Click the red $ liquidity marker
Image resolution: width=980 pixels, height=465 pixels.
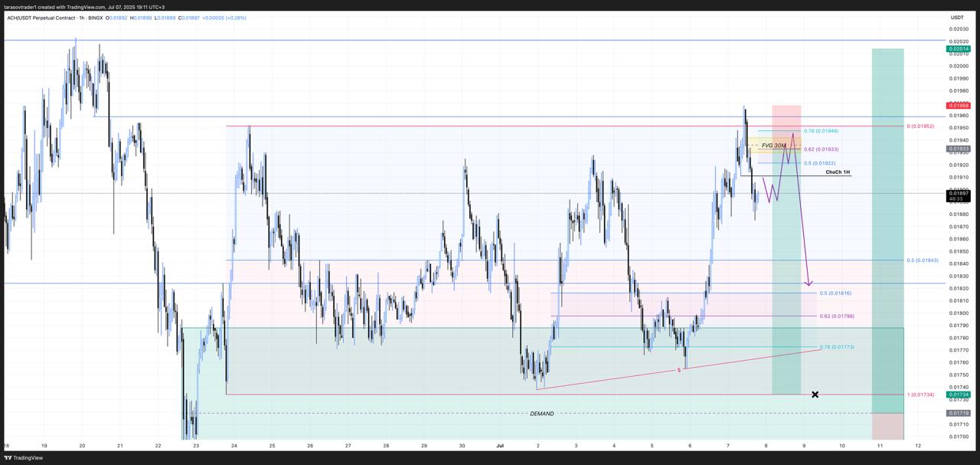pyautogui.click(x=679, y=370)
